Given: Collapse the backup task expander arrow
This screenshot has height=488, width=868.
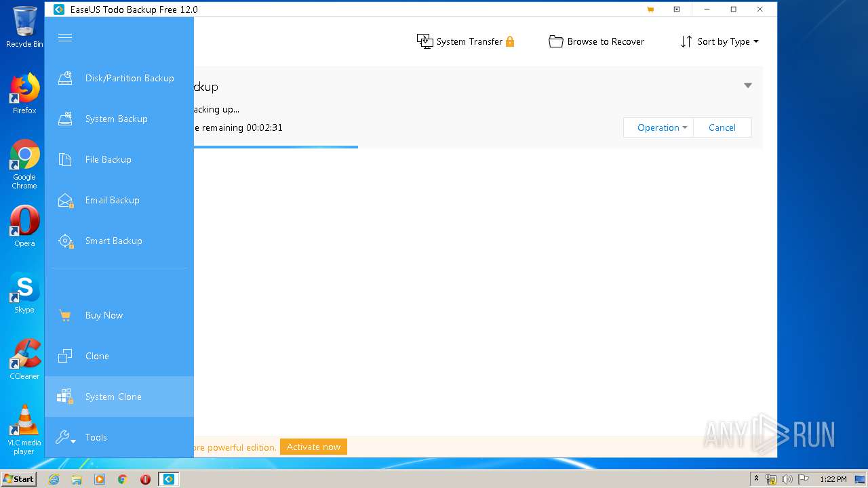Looking at the screenshot, I should 748,85.
